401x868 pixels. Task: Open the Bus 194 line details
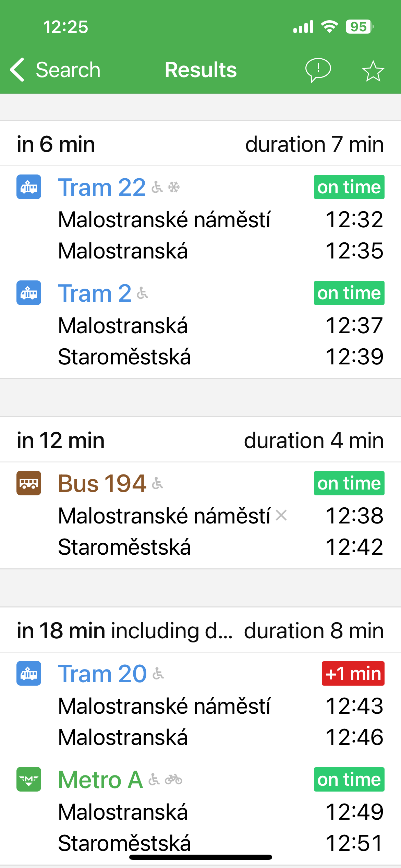point(102,483)
